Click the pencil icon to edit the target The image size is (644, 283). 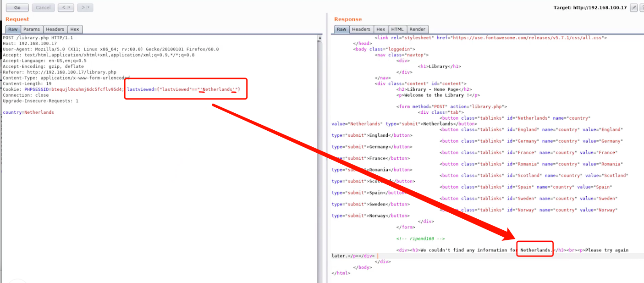(634, 8)
